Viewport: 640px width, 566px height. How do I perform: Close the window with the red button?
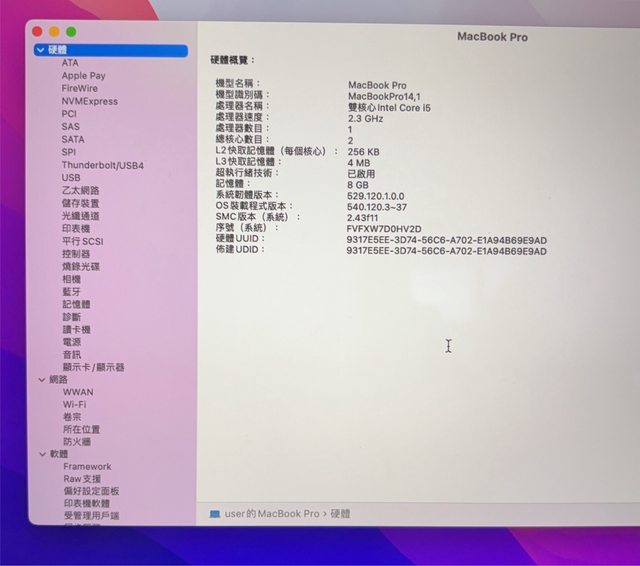37,31
